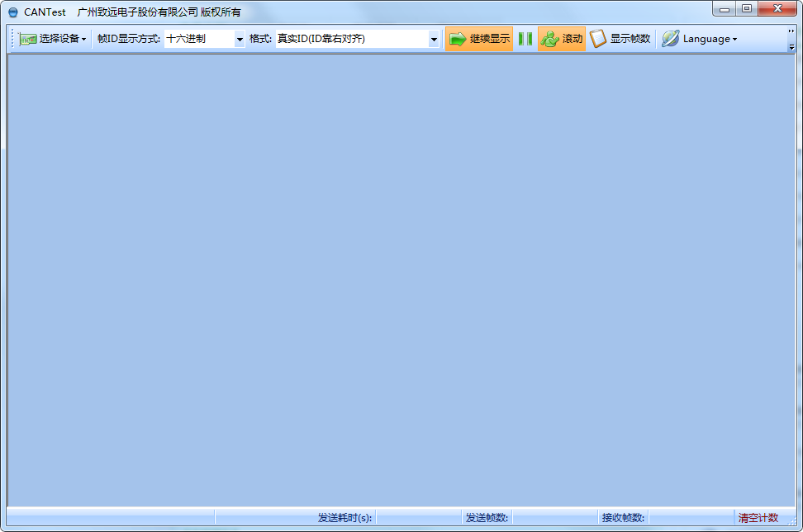Click the Language globe icon
803x532 pixels.
click(x=670, y=39)
